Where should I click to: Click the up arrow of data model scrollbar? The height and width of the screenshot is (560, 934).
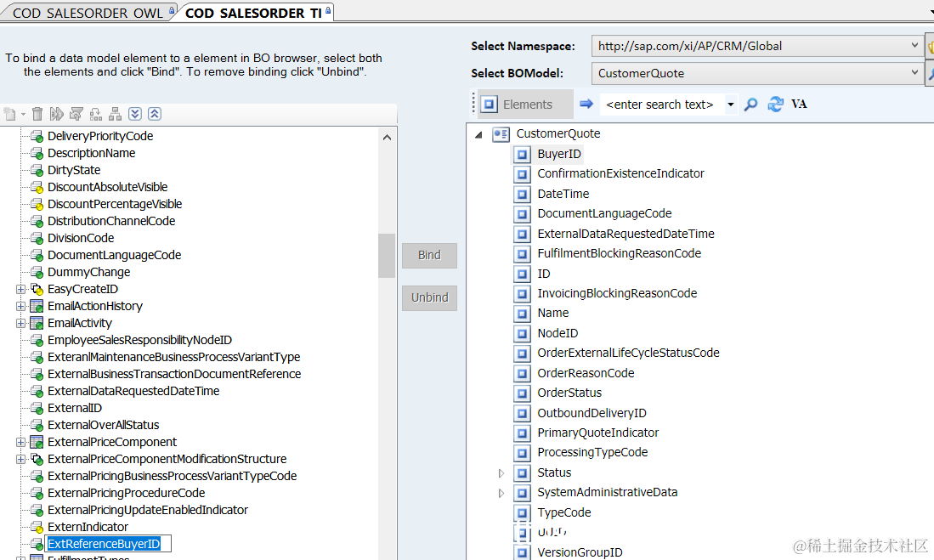pos(387,137)
